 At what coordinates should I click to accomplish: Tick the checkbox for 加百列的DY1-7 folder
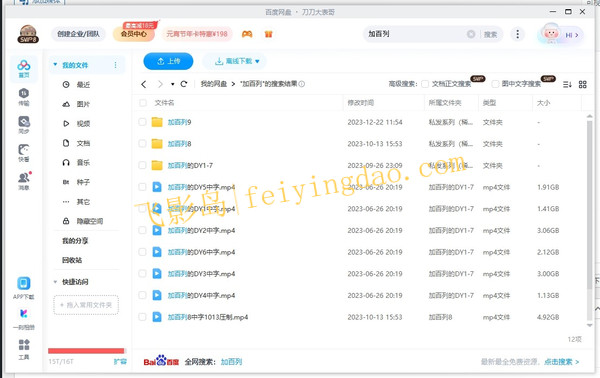coord(142,165)
